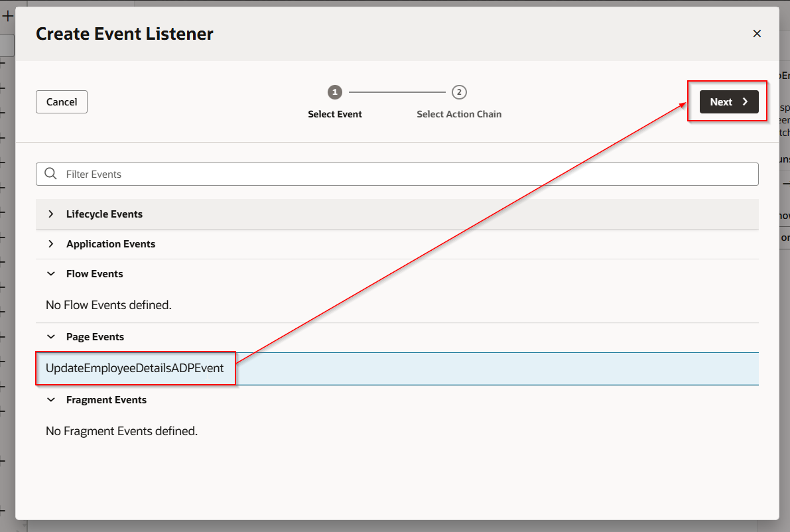
Task: Click the magnifier icon in filter box
Action: [x=50, y=174]
